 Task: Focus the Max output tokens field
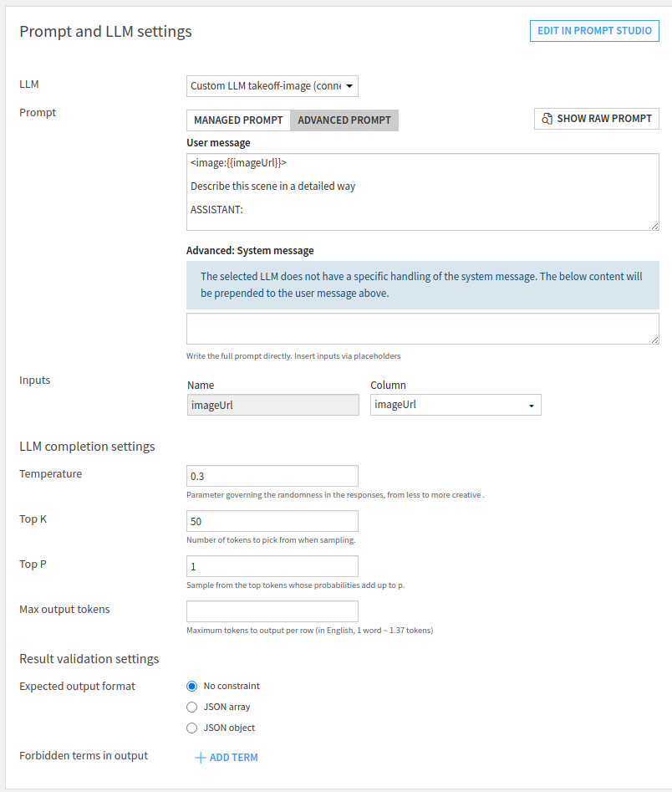pos(272,611)
